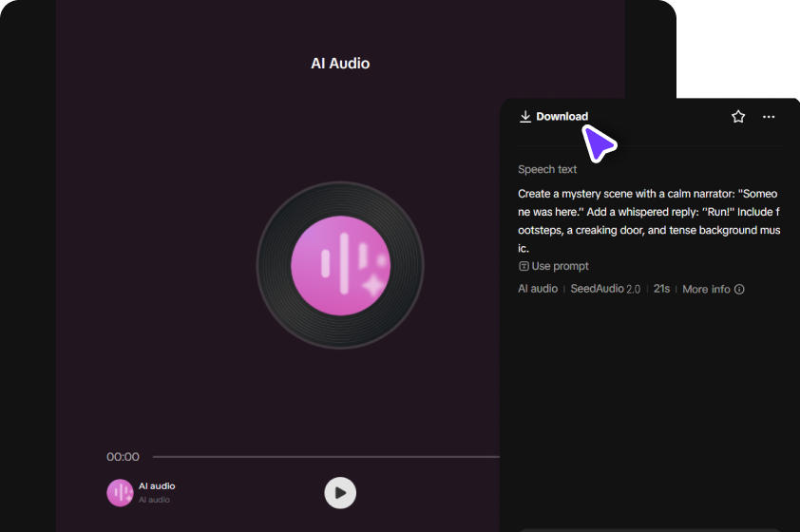The image size is (800, 532).
Task: Click the 'Speech text' heading
Action: (547, 169)
